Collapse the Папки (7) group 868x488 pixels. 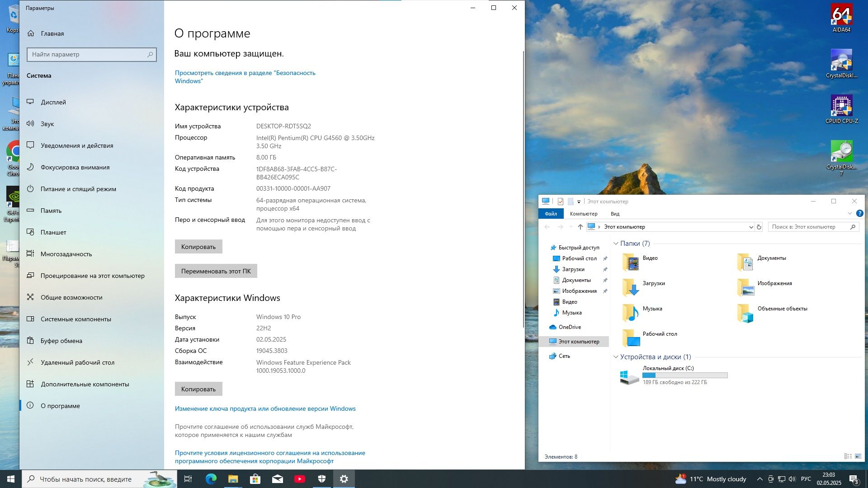[x=616, y=244]
